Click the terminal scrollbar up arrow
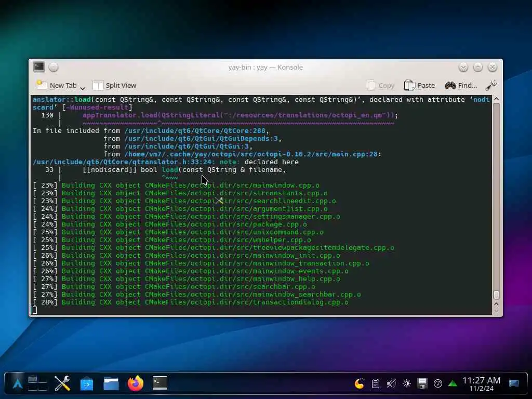532x399 pixels. click(496, 99)
